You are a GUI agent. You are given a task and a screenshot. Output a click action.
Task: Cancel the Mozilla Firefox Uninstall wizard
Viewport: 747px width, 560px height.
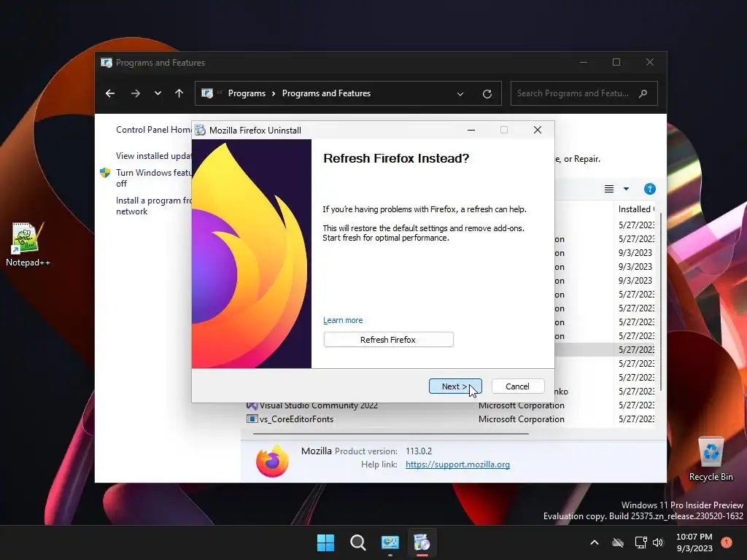tap(517, 386)
